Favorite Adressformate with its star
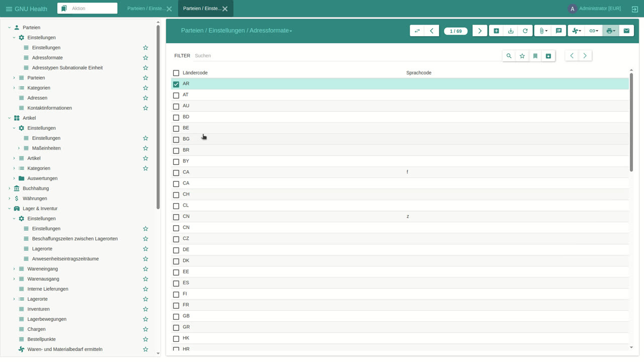This screenshot has width=644, height=362. click(x=145, y=58)
